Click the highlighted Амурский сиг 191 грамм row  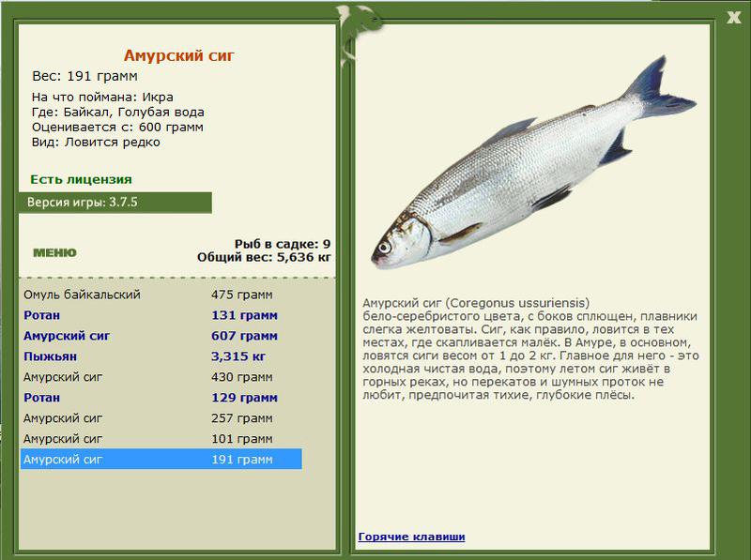tap(161, 459)
